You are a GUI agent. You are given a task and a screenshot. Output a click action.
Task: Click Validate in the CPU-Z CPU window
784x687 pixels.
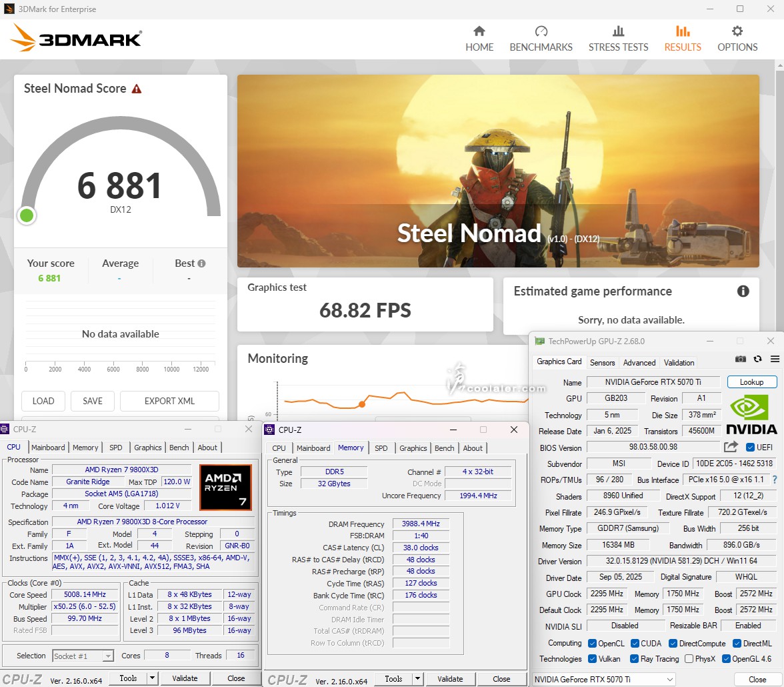pyautogui.click(x=185, y=678)
